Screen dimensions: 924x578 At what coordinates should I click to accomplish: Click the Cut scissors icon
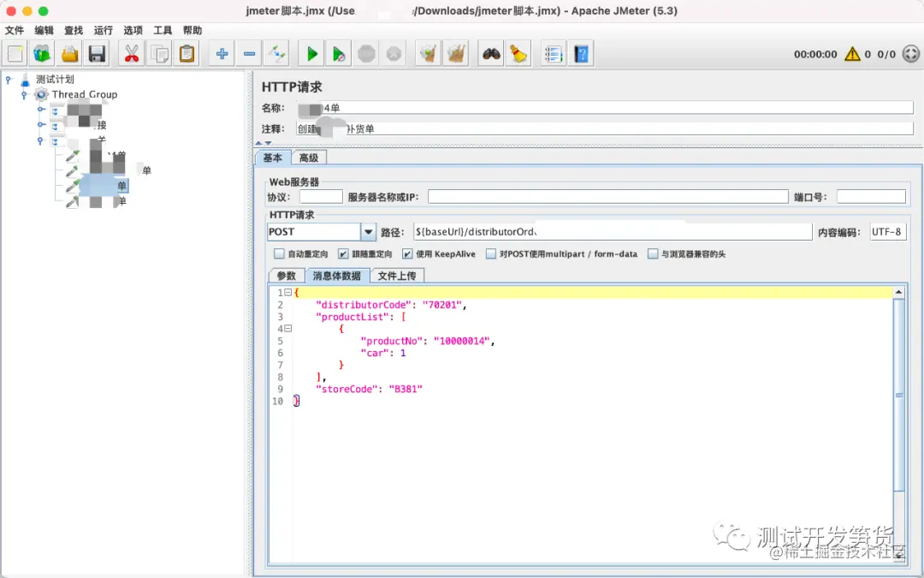coord(132,54)
